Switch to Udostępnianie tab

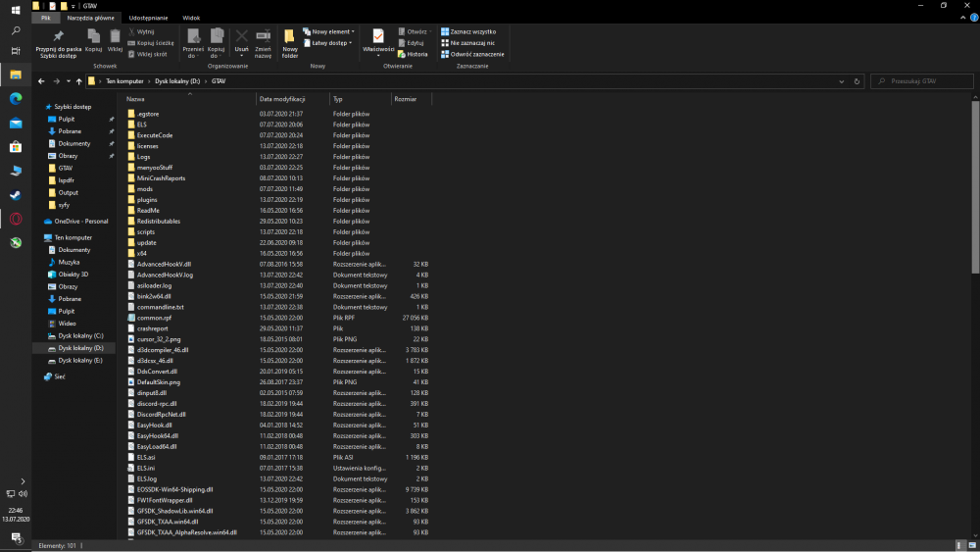(148, 18)
